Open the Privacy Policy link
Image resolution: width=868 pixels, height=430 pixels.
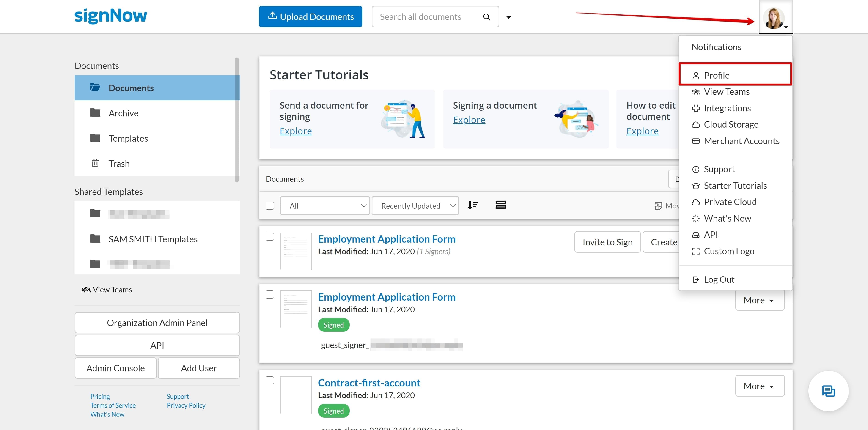coord(186,405)
